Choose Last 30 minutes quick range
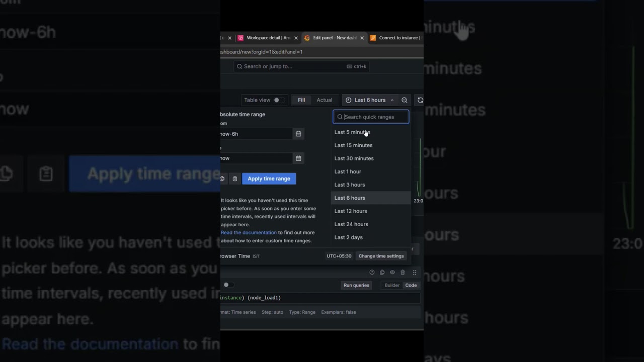This screenshot has width=644, height=362. click(371, 158)
